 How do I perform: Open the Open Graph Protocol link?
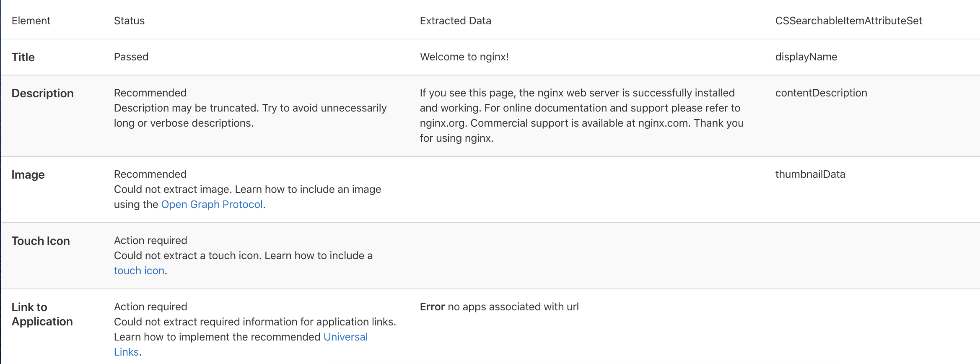click(212, 204)
